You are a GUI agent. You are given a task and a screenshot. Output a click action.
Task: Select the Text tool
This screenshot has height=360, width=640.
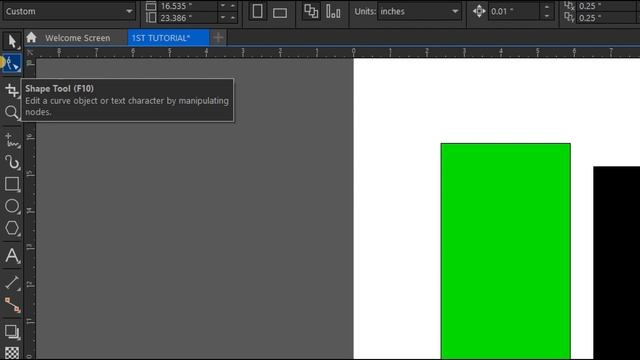coord(11,256)
